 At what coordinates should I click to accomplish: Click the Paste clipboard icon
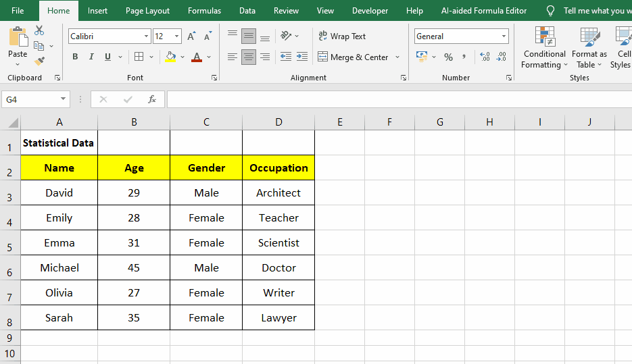click(x=18, y=37)
